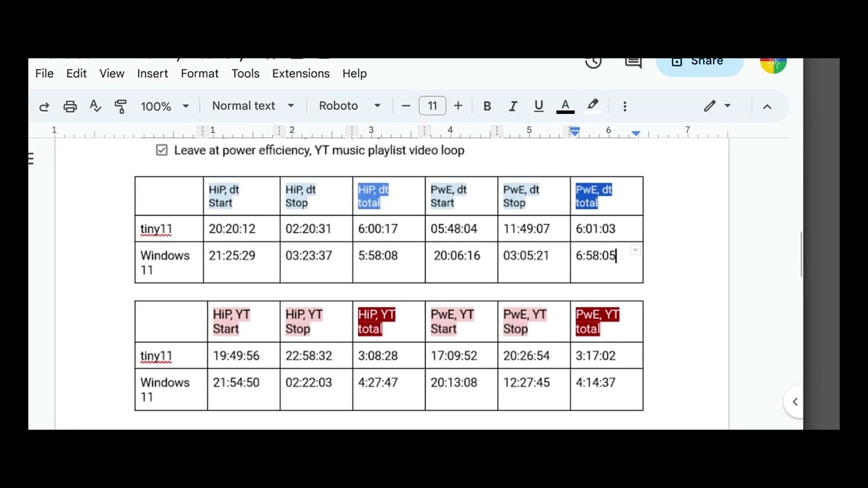Collapse the menus with the up chevron

(x=767, y=106)
